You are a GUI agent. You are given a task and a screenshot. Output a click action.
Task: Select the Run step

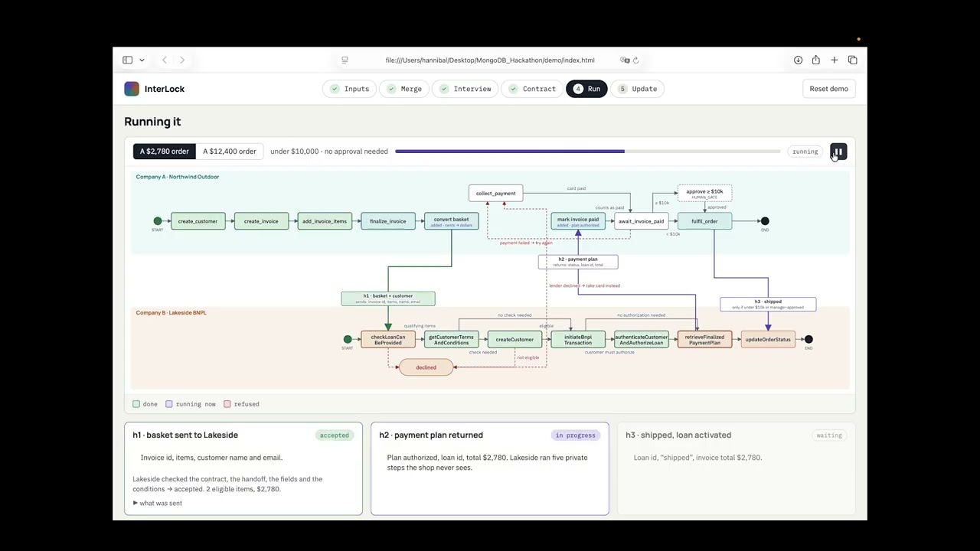[586, 89]
